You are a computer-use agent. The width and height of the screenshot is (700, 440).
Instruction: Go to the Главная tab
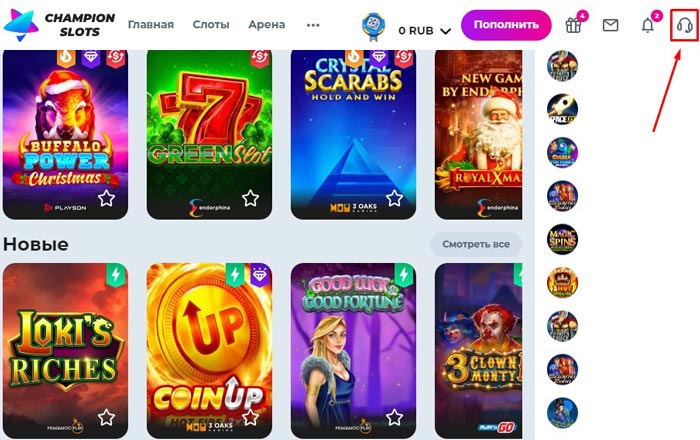(x=151, y=25)
